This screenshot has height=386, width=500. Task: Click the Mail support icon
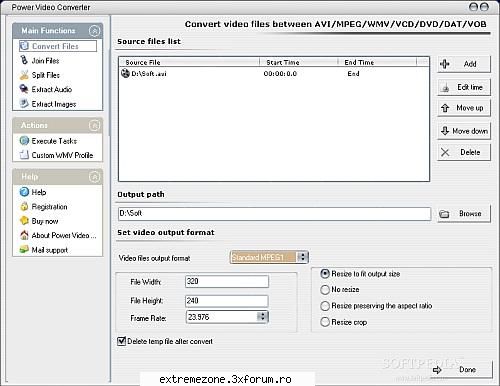[24, 249]
